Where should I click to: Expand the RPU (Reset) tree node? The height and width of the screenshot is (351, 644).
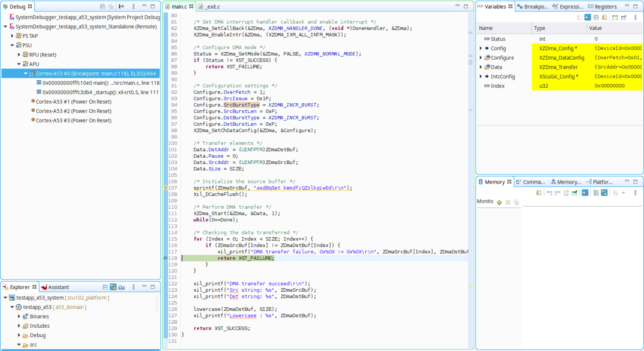pos(19,55)
